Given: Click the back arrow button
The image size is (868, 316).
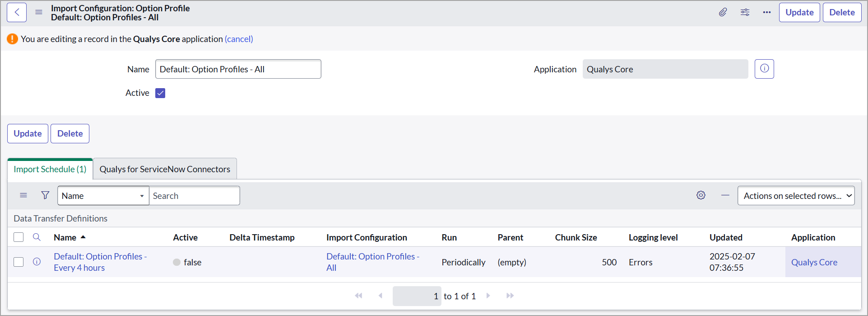Looking at the screenshot, I should [x=17, y=13].
